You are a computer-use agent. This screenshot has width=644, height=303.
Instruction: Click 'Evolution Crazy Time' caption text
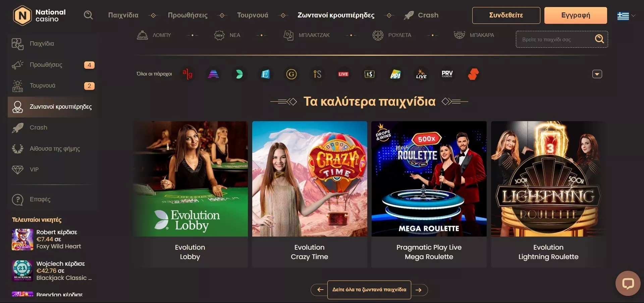(x=310, y=252)
